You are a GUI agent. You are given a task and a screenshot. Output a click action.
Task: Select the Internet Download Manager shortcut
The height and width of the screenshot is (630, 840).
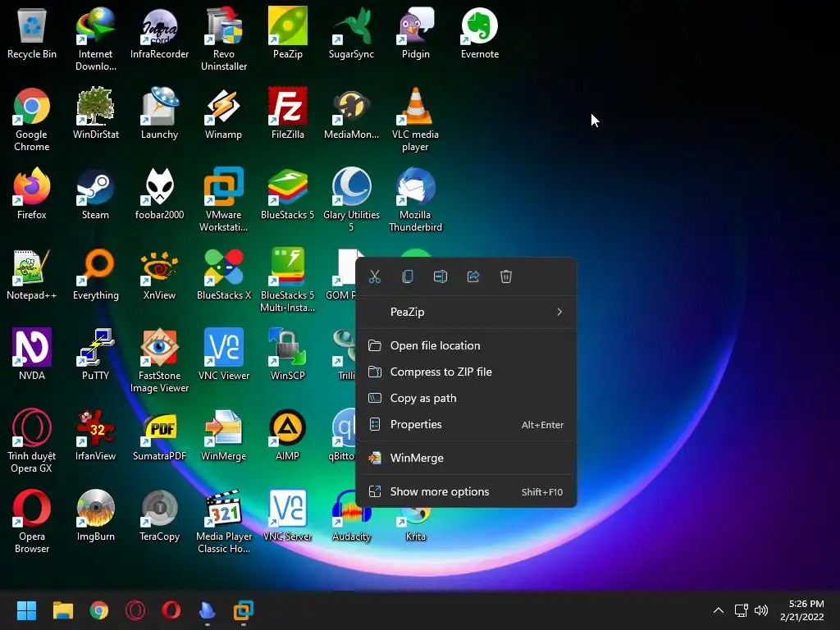[x=95, y=39]
